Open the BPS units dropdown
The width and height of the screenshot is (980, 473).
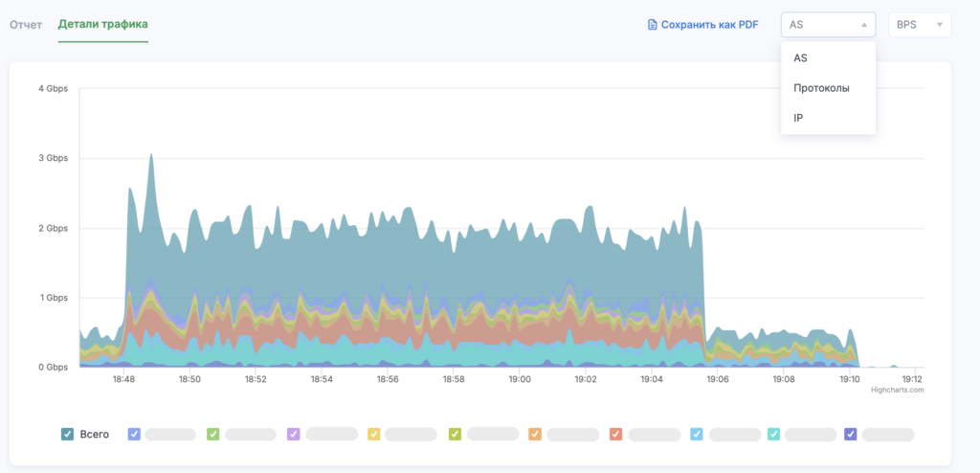[920, 25]
